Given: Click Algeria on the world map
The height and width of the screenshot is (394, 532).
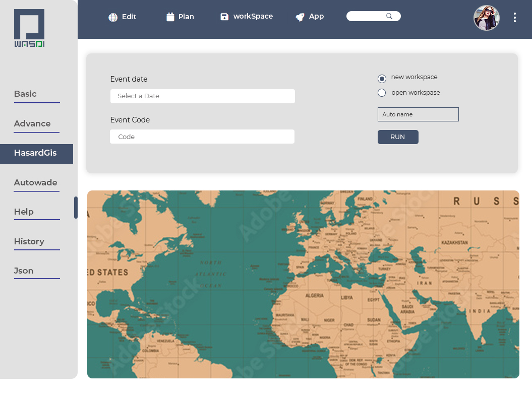Looking at the screenshot, I should click(x=315, y=296).
